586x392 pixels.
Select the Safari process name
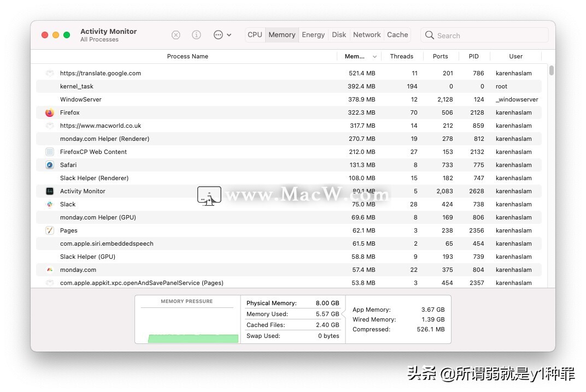tap(68, 165)
